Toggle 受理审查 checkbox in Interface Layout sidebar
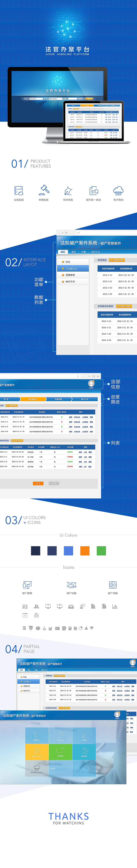The width and height of the screenshot is (137, 868). [x=63, y=275]
